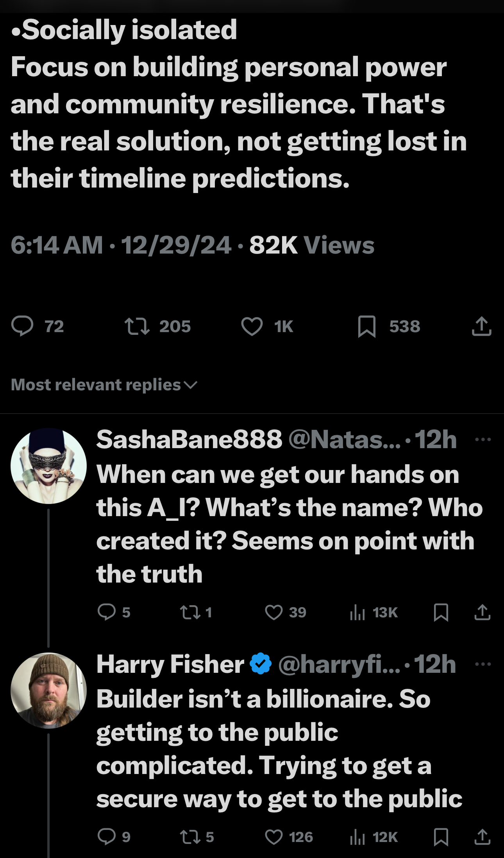Open SashaBane888's profile picture
The height and width of the screenshot is (858, 504).
tap(48, 466)
